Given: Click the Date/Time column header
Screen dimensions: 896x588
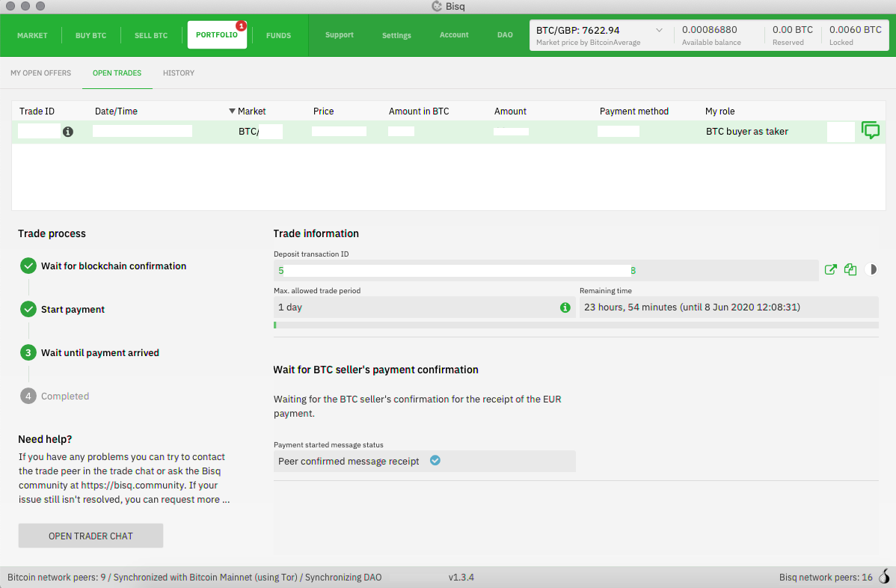Looking at the screenshot, I should point(116,111).
